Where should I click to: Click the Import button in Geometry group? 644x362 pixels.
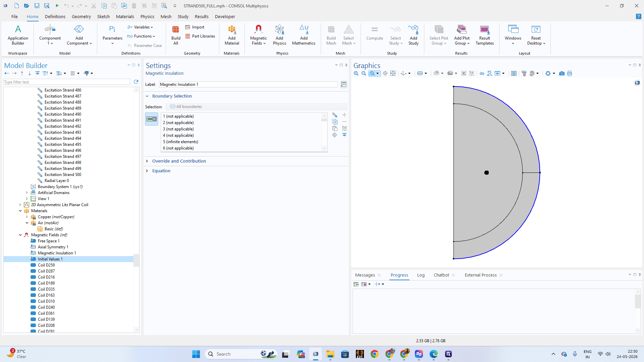[x=195, y=27]
